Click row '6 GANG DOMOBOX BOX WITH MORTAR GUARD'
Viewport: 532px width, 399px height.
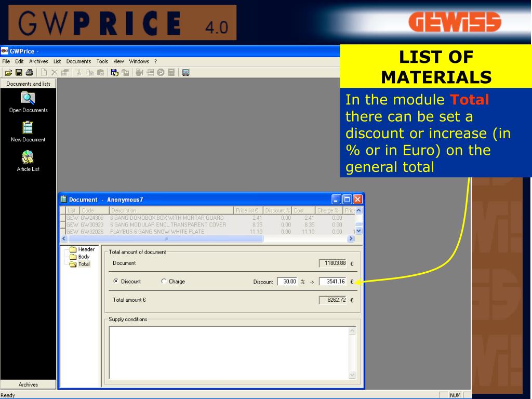tap(208, 218)
